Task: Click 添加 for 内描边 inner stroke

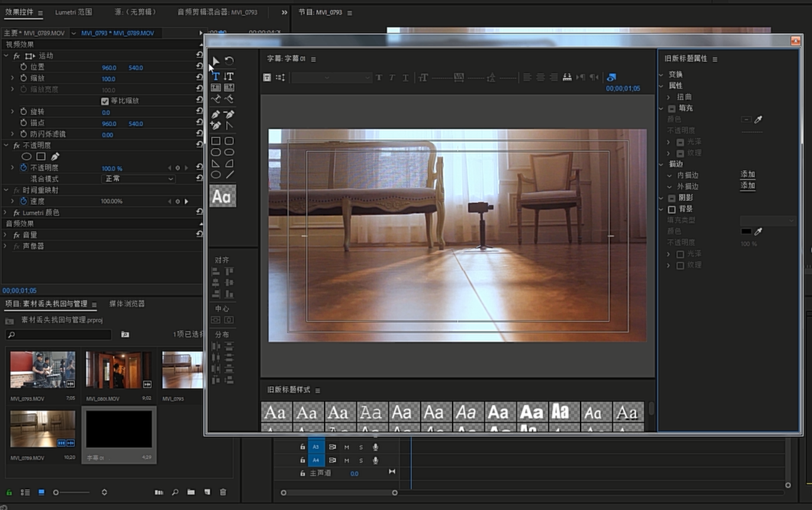Action: [x=747, y=175]
